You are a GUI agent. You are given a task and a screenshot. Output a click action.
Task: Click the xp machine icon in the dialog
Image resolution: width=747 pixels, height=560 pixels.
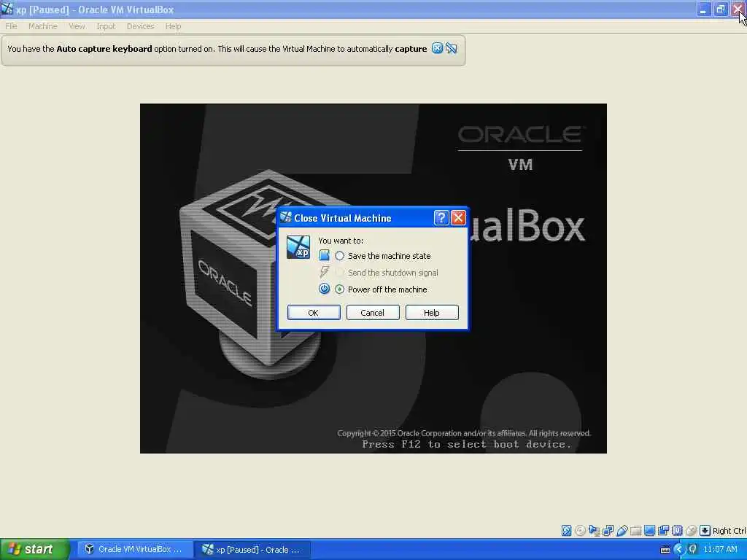tap(298, 247)
